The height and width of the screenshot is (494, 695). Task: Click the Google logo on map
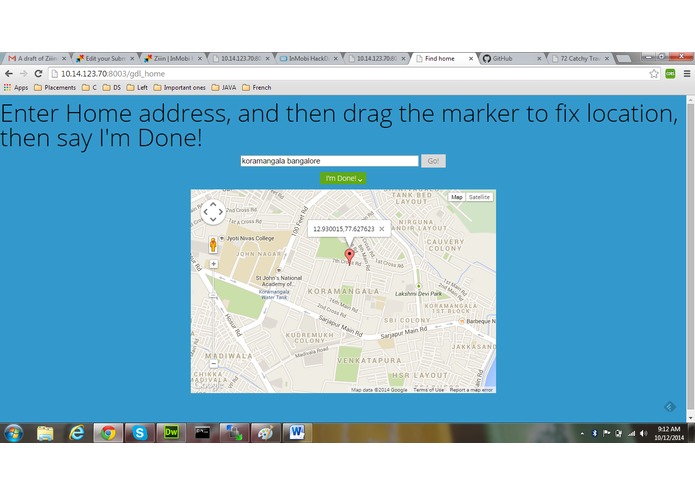(209, 385)
